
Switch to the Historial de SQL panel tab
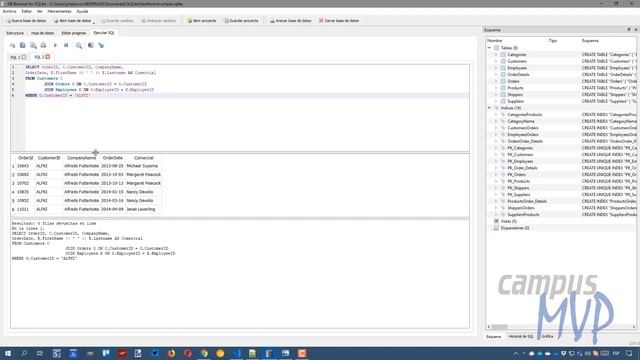coord(521,336)
